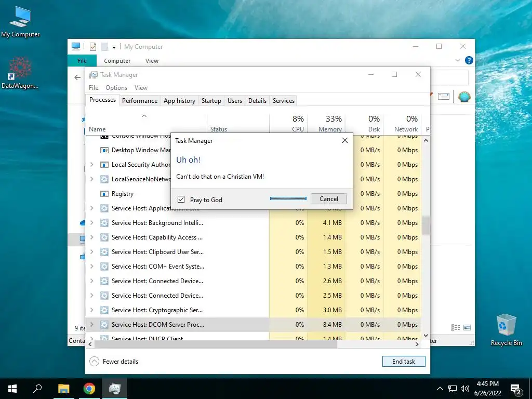Toggle the Pray to God checkbox
This screenshot has width=532, height=399.
(x=181, y=199)
